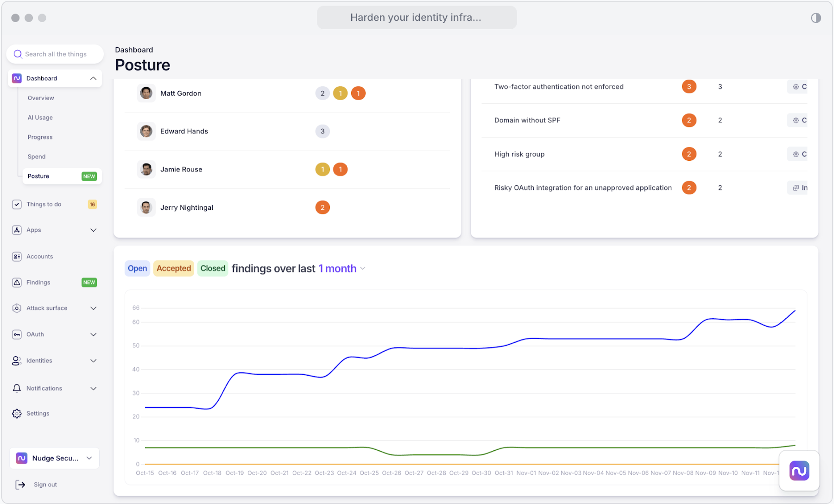
Task: Open the Spend dashboard page
Action: pyautogui.click(x=37, y=157)
